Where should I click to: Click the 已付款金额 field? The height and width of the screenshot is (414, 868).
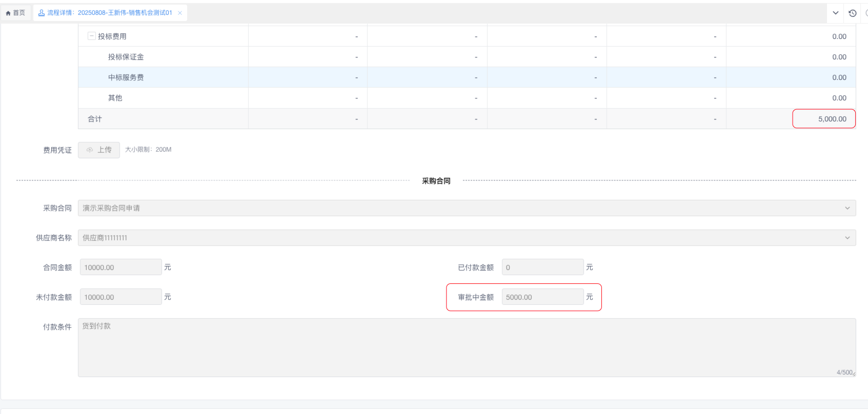click(542, 267)
